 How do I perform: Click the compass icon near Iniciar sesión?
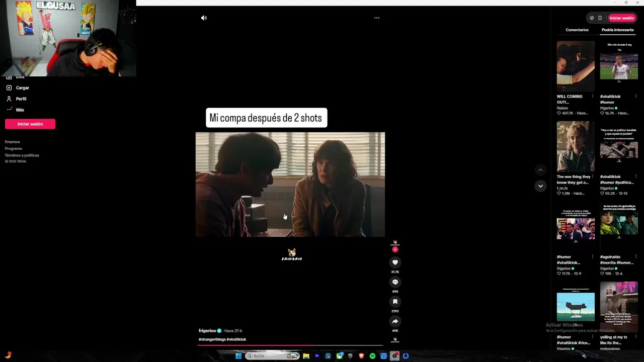pyautogui.click(x=592, y=18)
